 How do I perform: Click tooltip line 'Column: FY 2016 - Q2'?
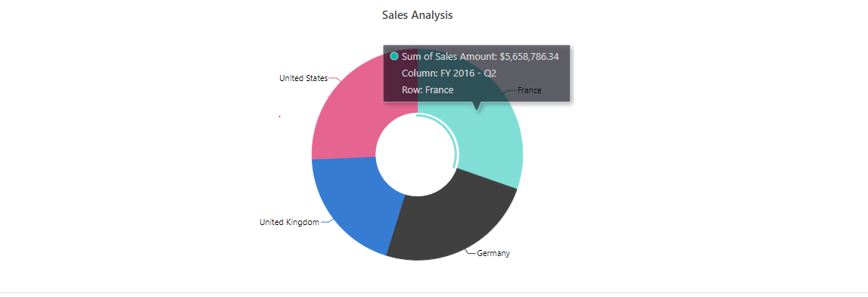449,73
